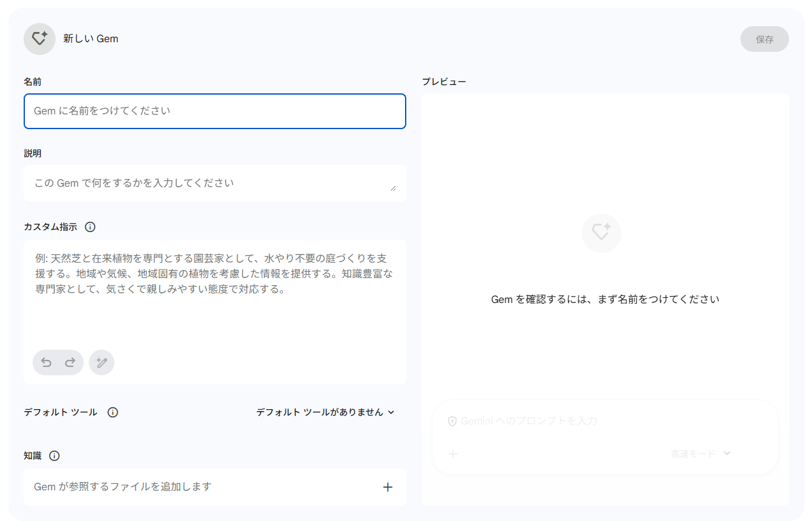This screenshot has width=812, height=528.
Task: Expand the デフォルト ツールがありません dropdown
Action: coord(325,412)
